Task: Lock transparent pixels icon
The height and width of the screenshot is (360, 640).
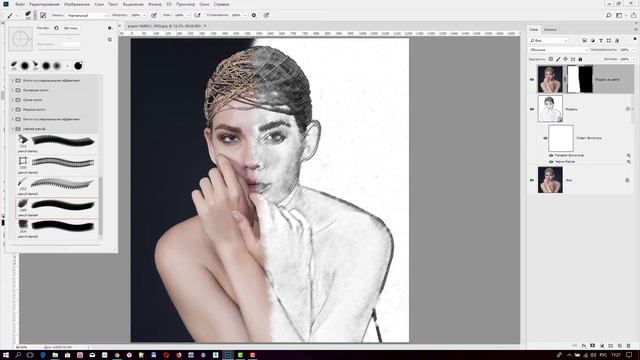Action: [551, 59]
